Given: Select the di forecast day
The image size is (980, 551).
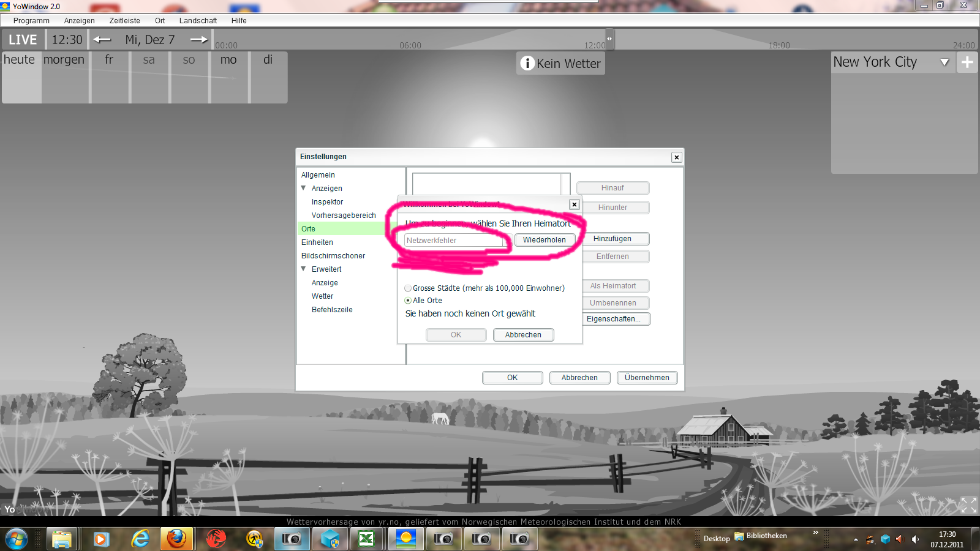Looking at the screenshot, I should 269,77.
